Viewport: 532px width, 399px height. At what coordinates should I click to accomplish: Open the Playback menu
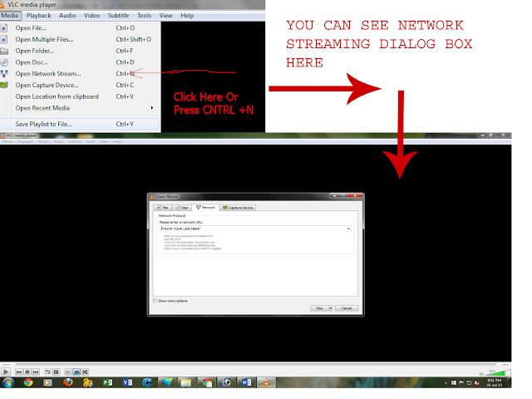pyautogui.click(x=39, y=16)
